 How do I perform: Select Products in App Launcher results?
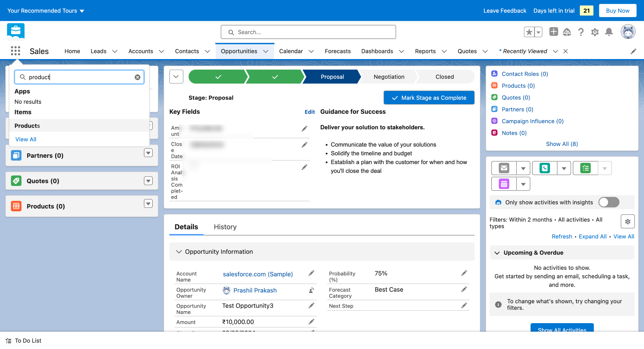[79, 126]
